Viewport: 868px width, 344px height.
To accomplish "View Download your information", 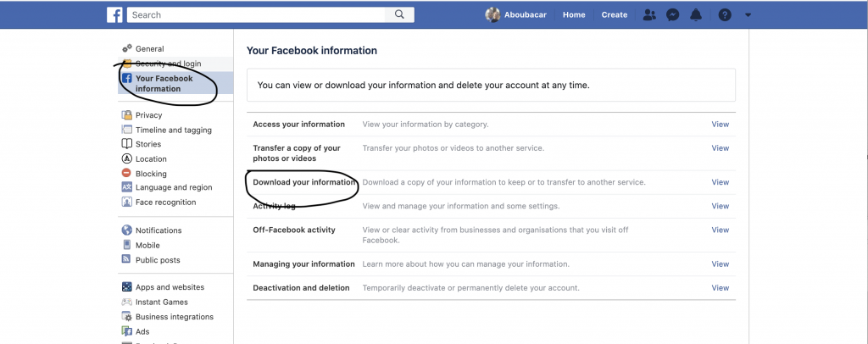I will pos(721,182).
